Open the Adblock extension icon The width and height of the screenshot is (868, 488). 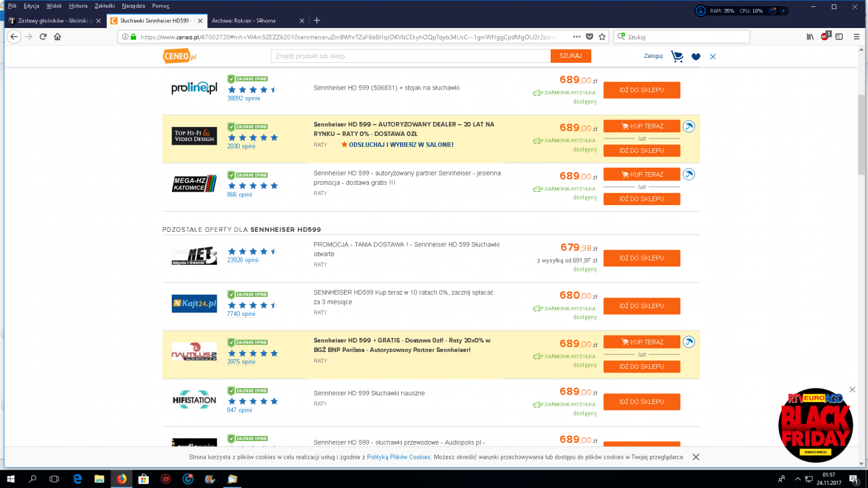click(x=825, y=36)
